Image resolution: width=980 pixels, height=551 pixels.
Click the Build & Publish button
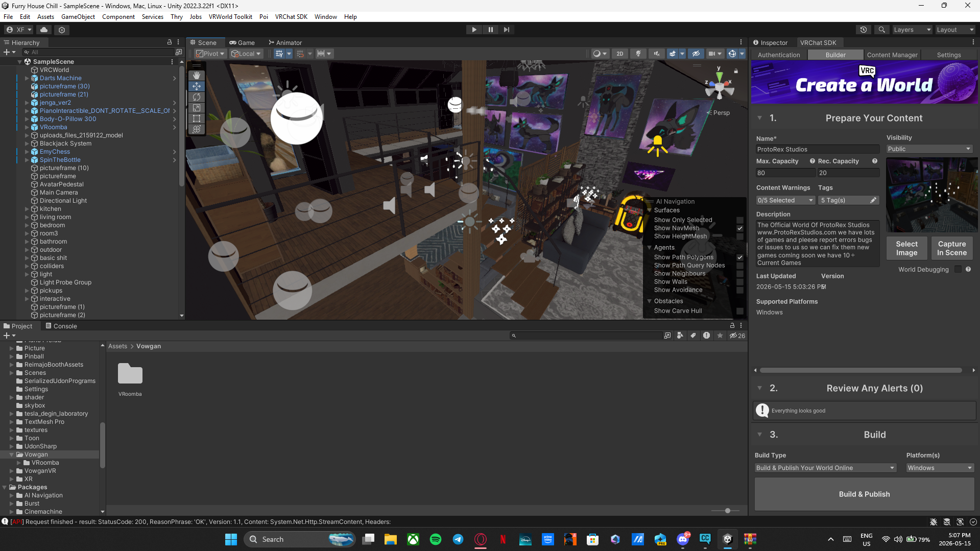[x=864, y=494]
